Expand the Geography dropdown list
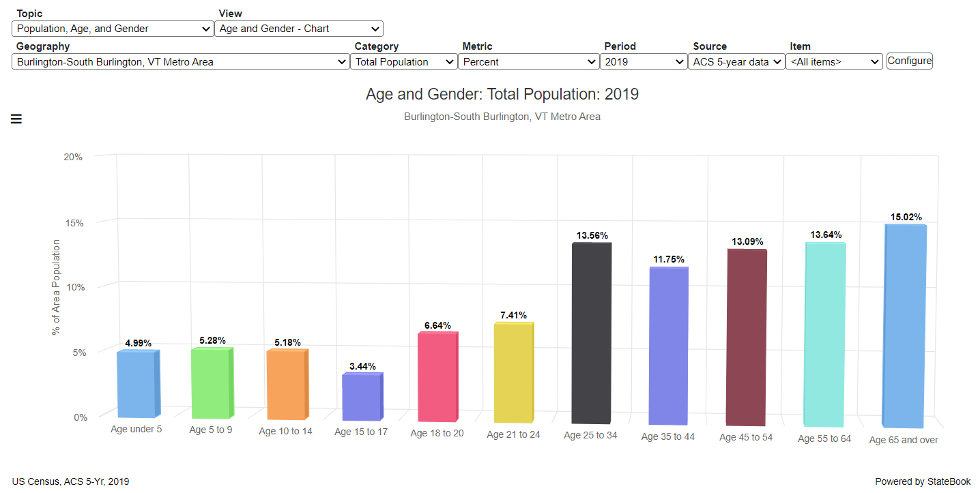 [x=182, y=61]
